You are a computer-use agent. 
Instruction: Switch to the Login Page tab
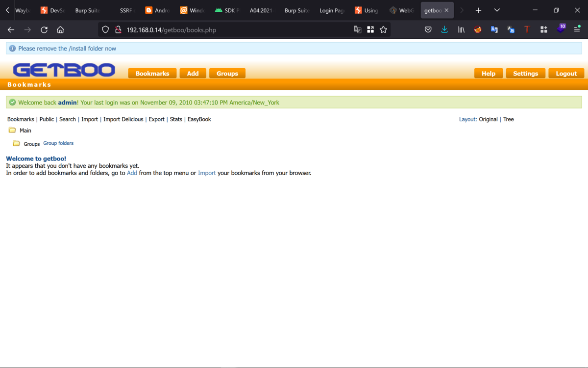332,10
